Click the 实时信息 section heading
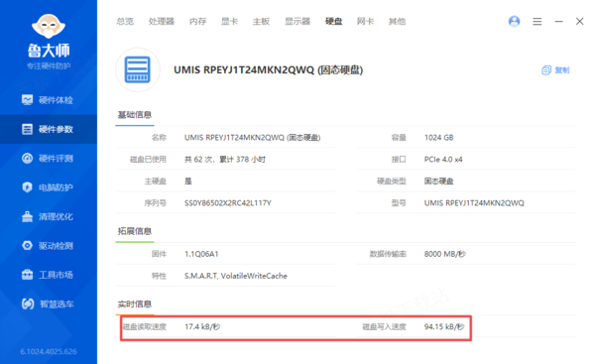Screen dimensions: 595x364 (134, 304)
